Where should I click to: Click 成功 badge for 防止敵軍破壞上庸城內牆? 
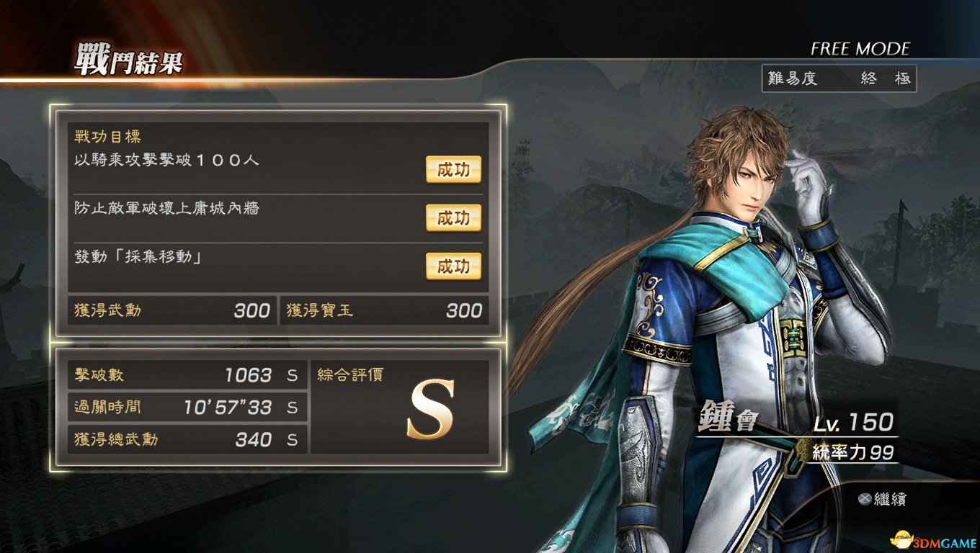pyautogui.click(x=453, y=217)
